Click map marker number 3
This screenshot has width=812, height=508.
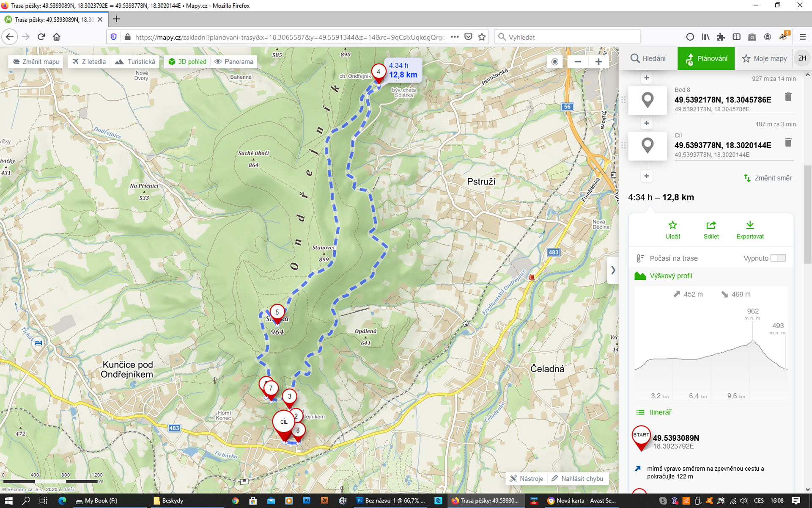(290, 397)
